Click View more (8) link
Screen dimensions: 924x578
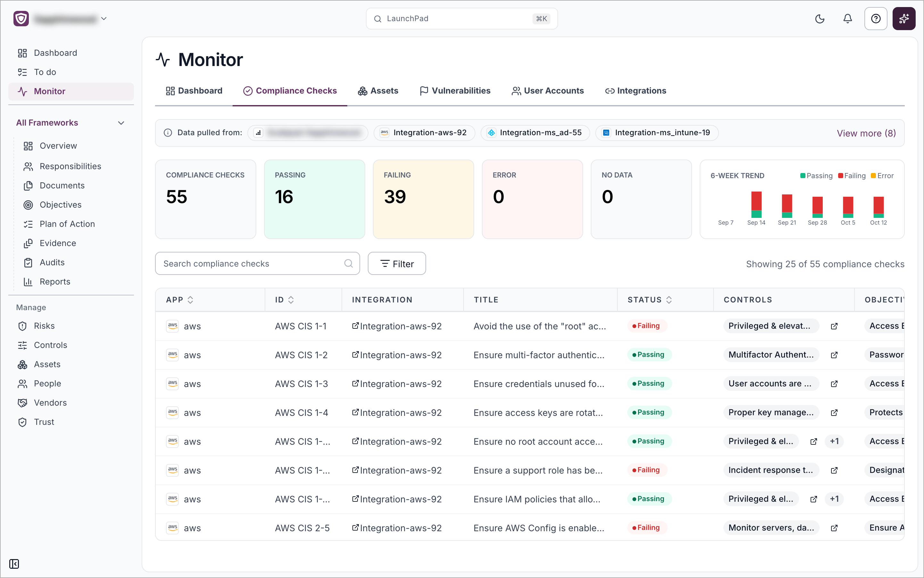click(x=866, y=133)
